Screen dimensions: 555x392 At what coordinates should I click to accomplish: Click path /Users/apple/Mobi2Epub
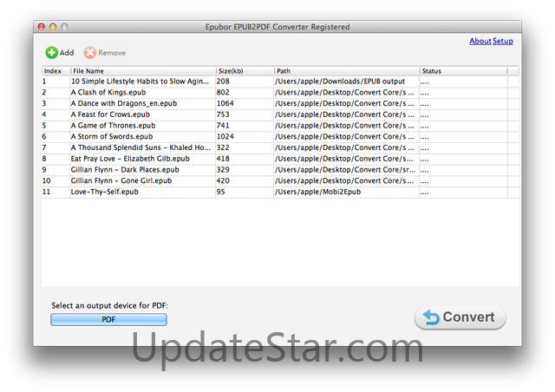point(318,192)
